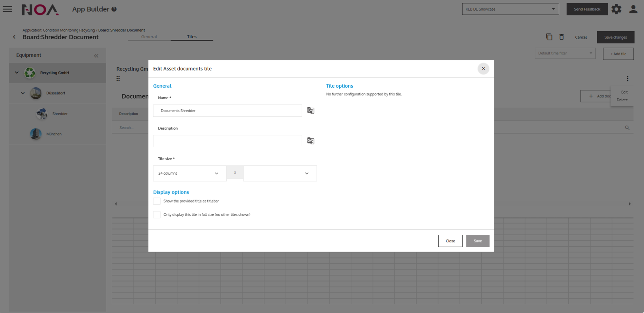Click the Description input field

227,141
